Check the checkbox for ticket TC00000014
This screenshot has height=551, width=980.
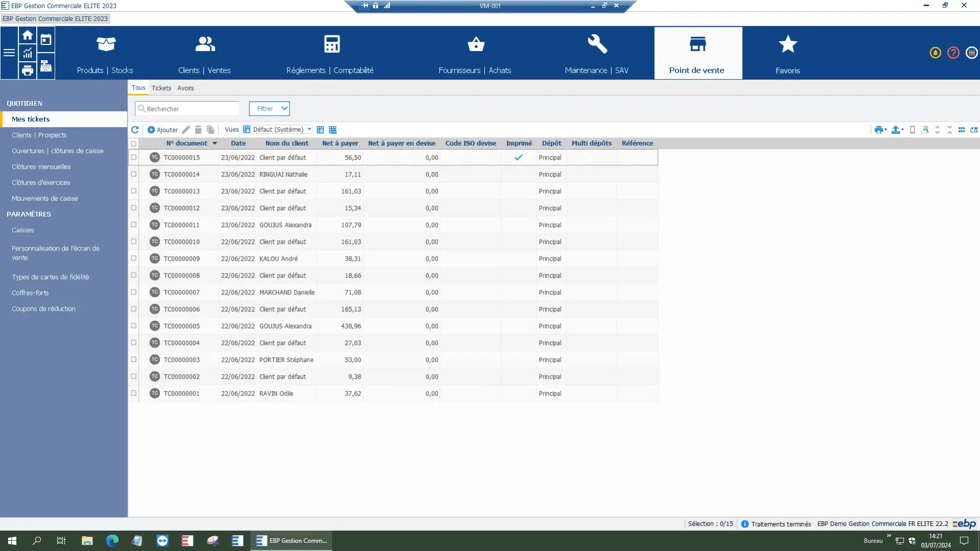134,174
